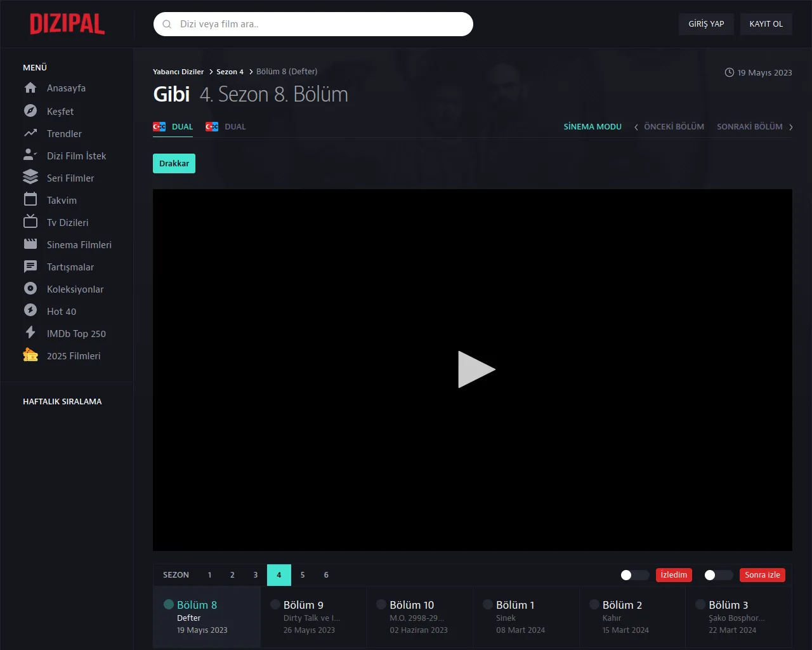Click the Anasayfa home icon
The width and height of the screenshot is (812, 650).
tap(30, 88)
